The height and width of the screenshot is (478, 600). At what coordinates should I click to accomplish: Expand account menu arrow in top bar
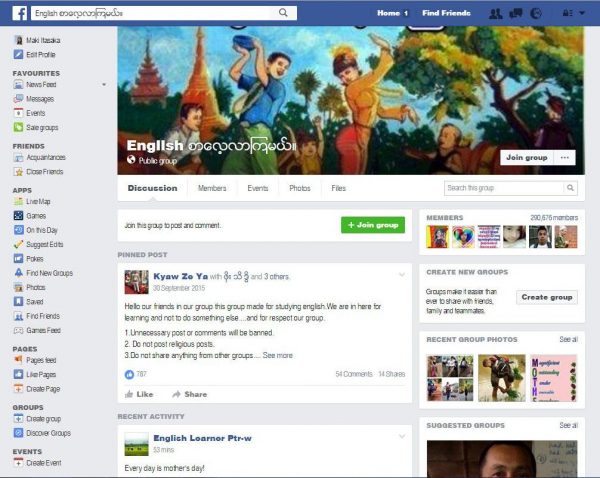coord(582,13)
